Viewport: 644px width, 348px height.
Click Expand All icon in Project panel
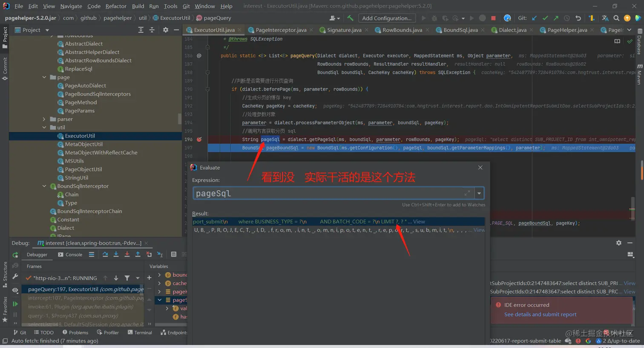[141, 30]
